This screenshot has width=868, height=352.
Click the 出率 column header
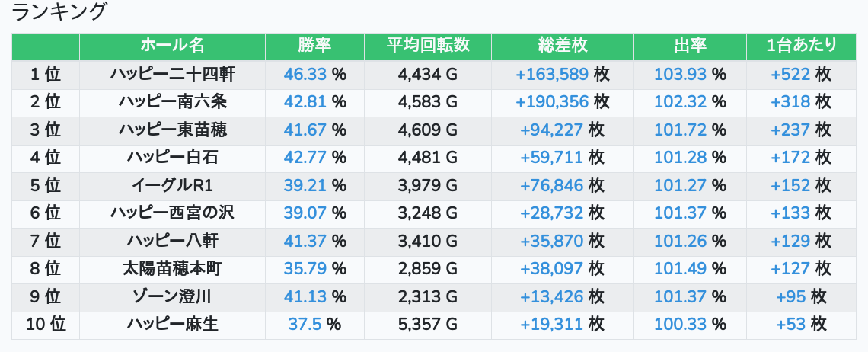[690, 46]
